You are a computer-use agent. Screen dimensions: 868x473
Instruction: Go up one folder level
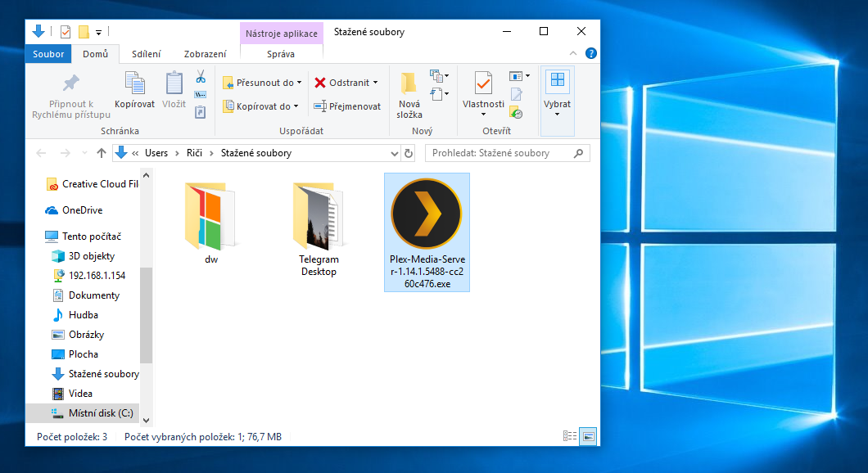(102, 153)
